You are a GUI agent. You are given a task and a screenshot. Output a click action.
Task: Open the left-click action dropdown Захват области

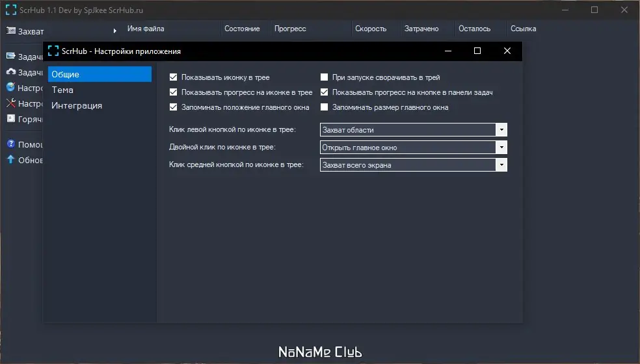[414, 130]
